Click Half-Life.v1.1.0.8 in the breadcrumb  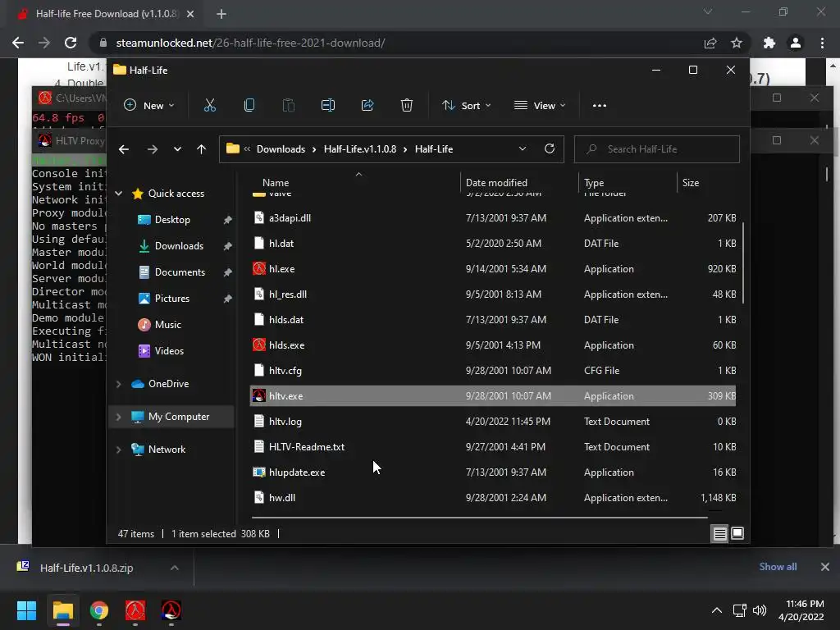360,149
